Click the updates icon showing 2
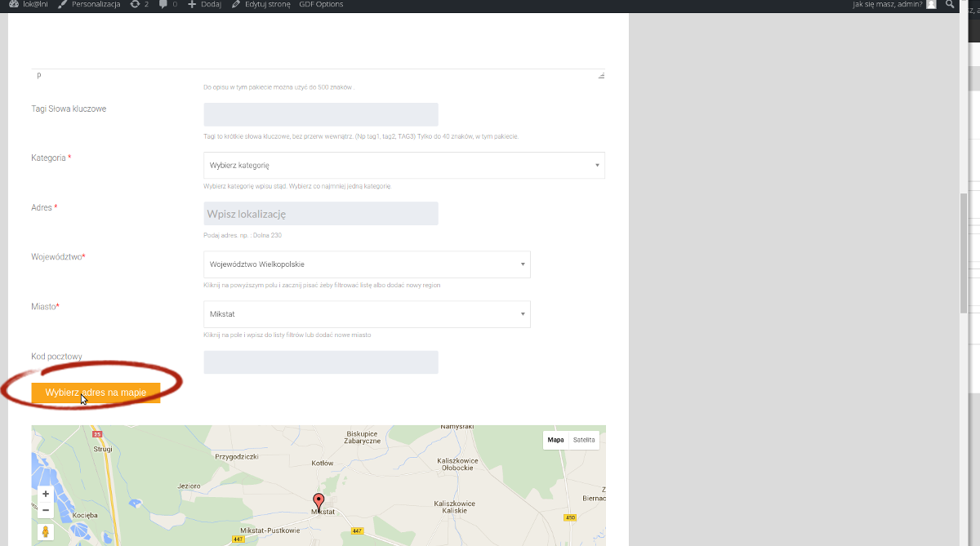Viewport: 980px width, 546px height. [140, 4]
